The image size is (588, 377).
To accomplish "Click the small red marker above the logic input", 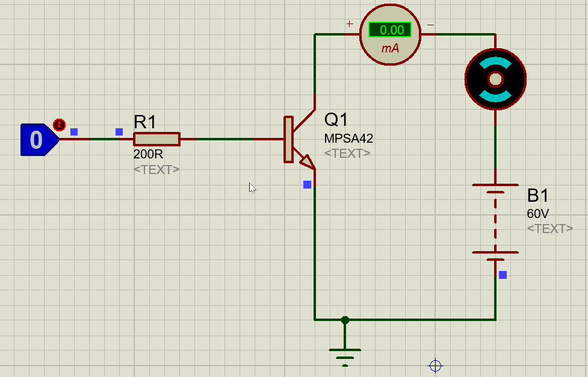I will [58, 124].
